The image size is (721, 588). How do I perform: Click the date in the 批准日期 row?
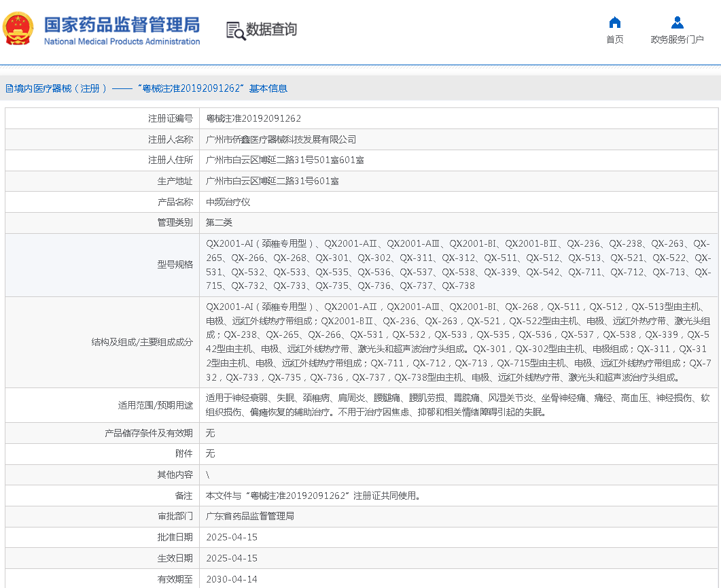[x=232, y=537]
